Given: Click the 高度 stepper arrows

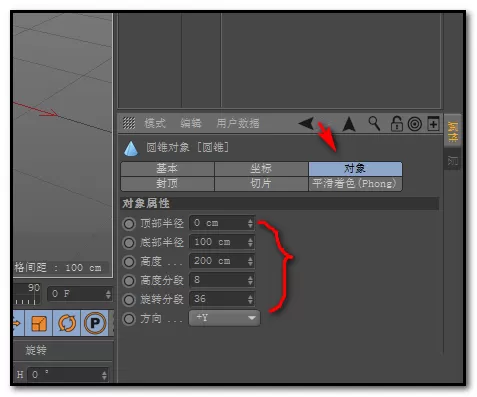Looking at the screenshot, I should pyautogui.click(x=250, y=261).
